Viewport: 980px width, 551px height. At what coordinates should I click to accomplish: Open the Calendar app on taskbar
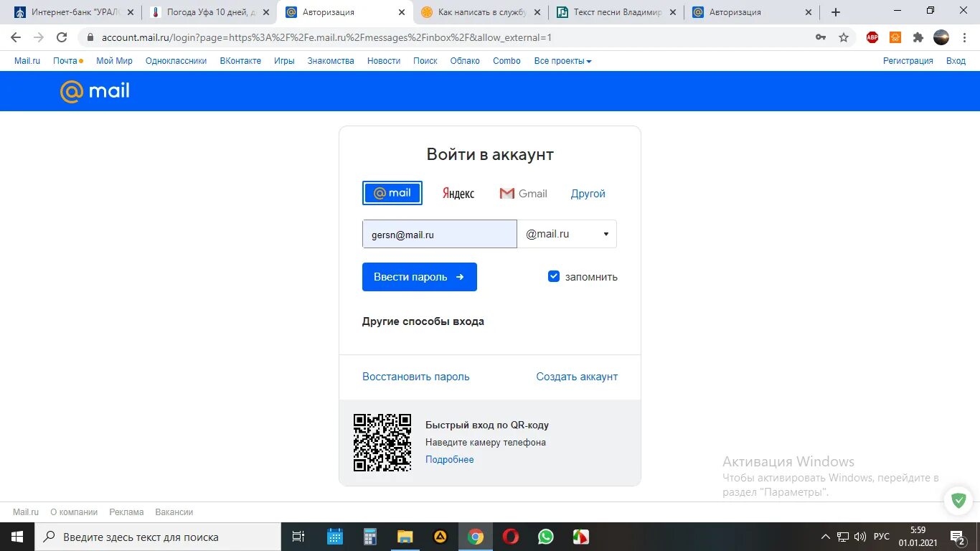[x=335, y=537]
